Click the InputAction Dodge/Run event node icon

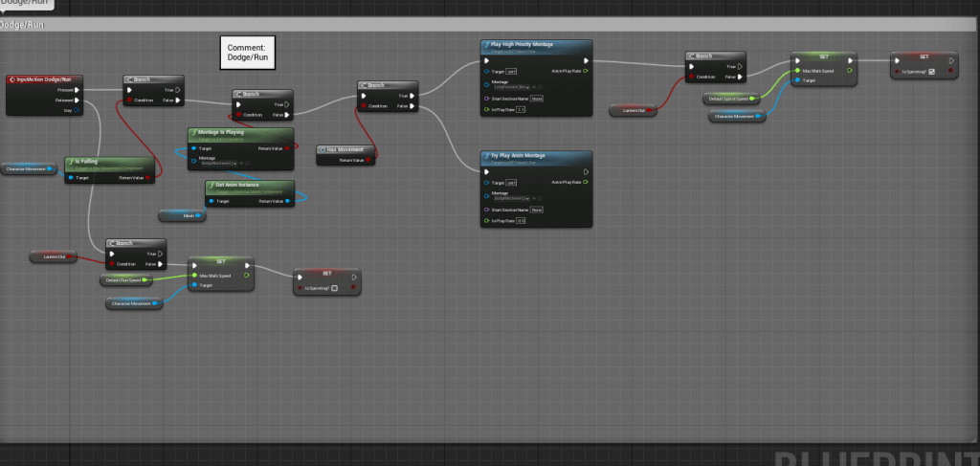click(11, 79)
